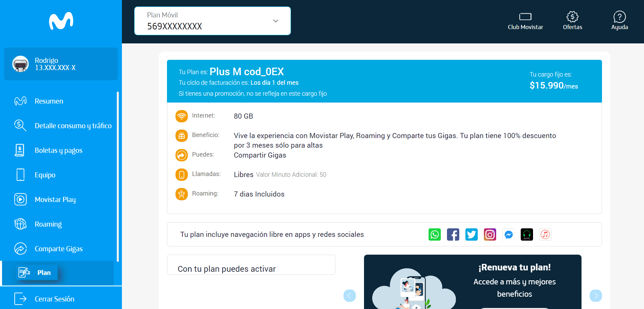
Task: Click Con tu plan puedes activar heading
Action: point(227,269)
